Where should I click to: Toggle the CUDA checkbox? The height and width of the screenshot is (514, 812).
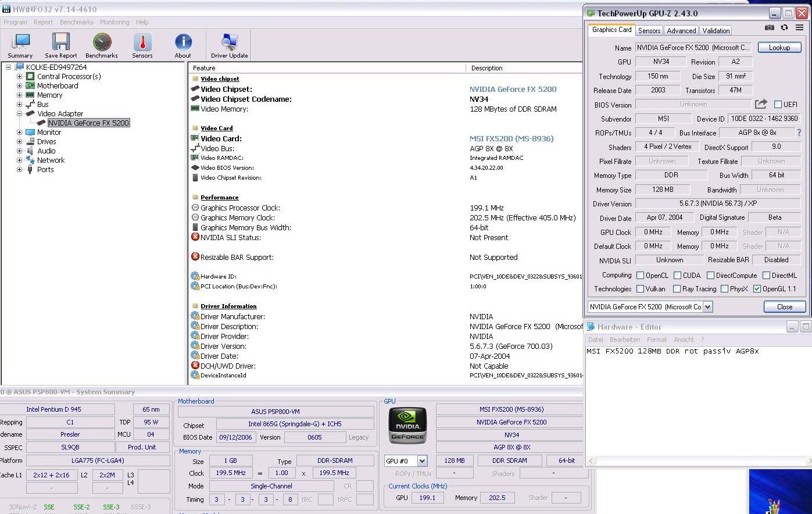(677, 276)
